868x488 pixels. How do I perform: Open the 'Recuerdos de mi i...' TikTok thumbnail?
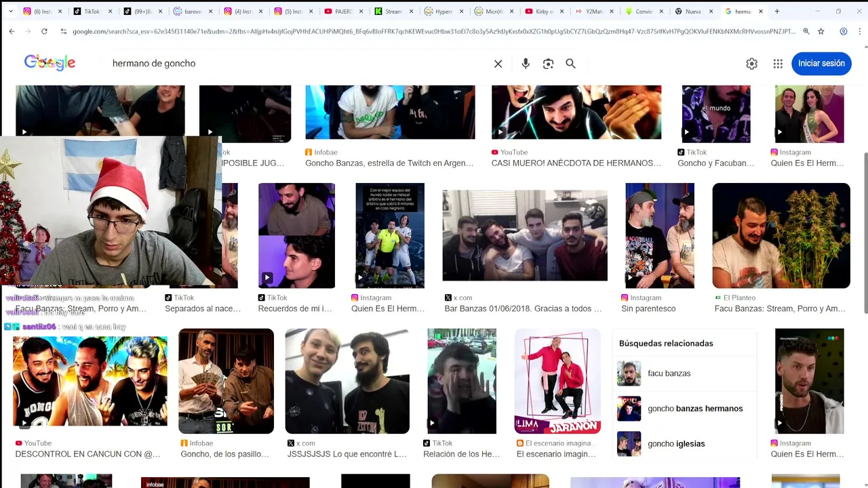(x=296, y=235)
